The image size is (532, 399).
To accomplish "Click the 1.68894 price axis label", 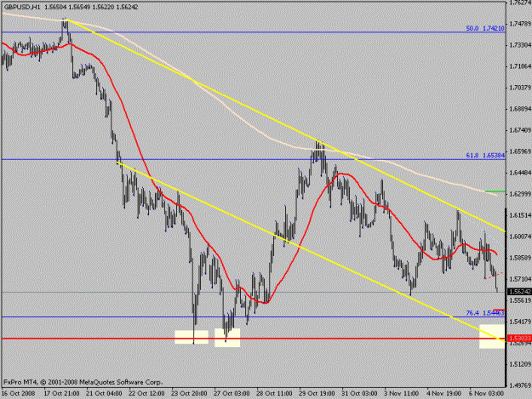I will point(520,109).
